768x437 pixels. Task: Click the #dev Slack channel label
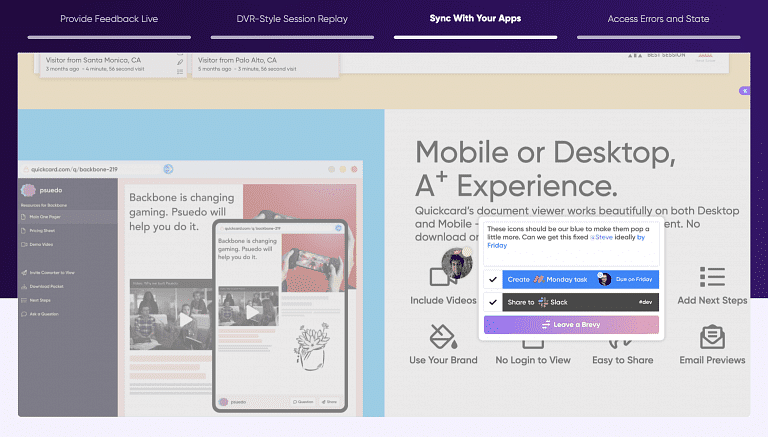click(645, 302)
